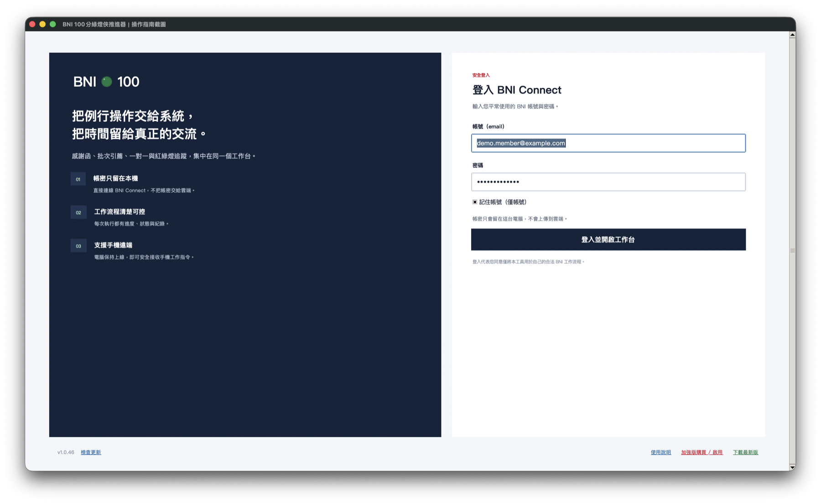Click the yellow minimize window button
The width and height of the screenshot is (821, 504).
pos(42,24)
